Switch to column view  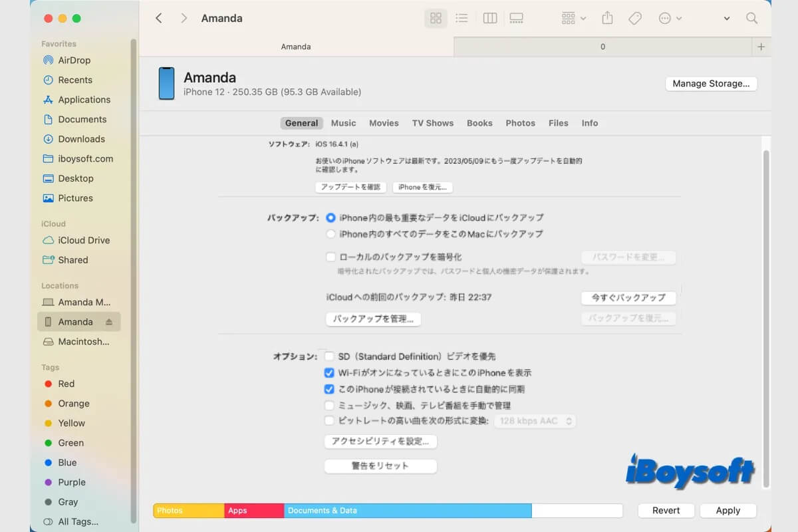tap(490, 19)
